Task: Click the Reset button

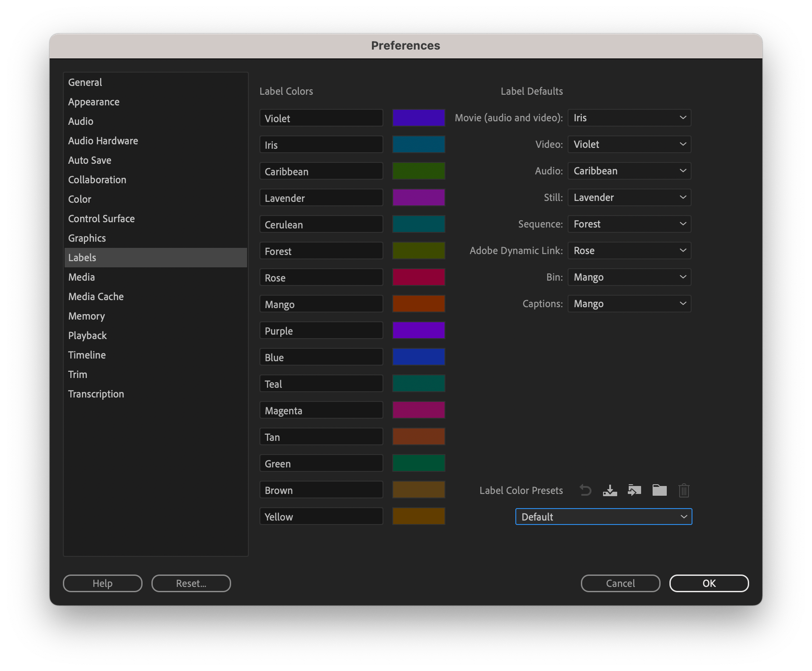Action: pyautogui.click(x=191, y=583)
